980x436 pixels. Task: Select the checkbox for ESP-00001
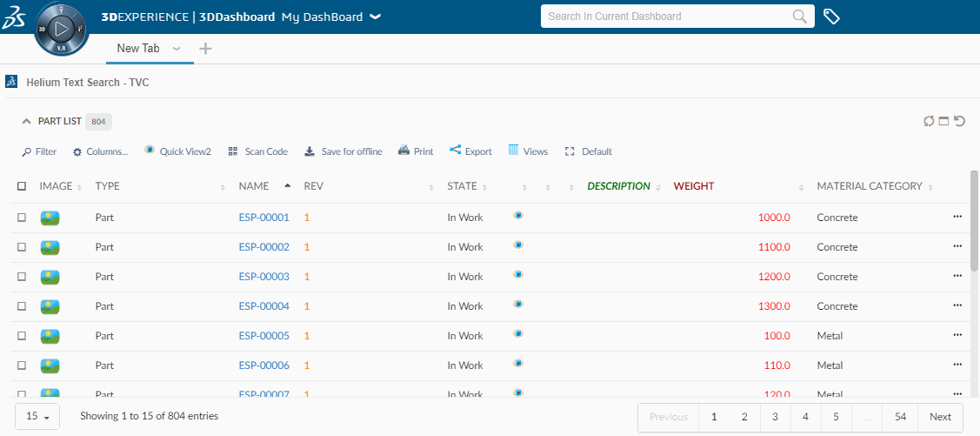click(22, 218)
